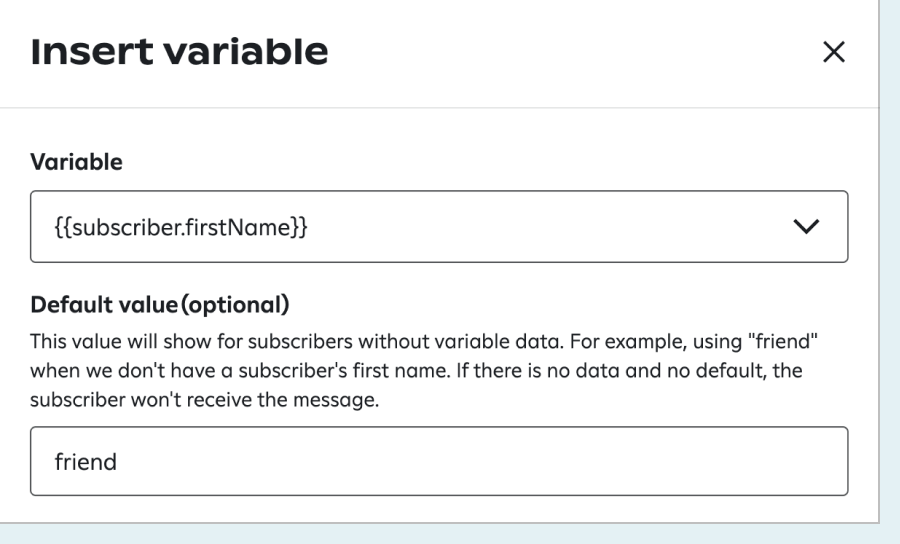
Task: Click the word friend in the input
Action: (85, 462)
